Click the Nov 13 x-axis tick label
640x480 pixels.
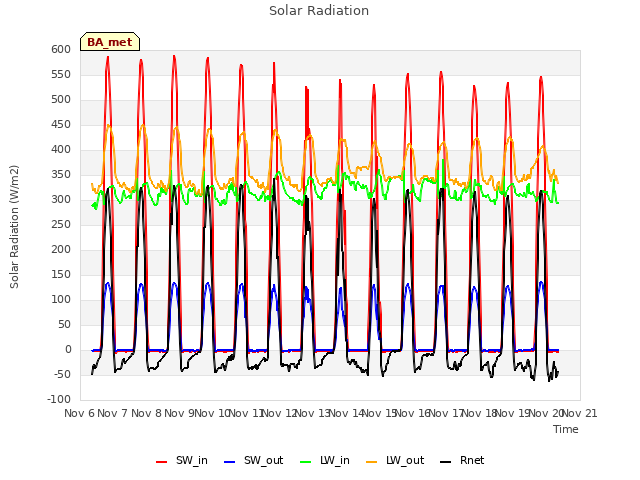tap(313, 413)
